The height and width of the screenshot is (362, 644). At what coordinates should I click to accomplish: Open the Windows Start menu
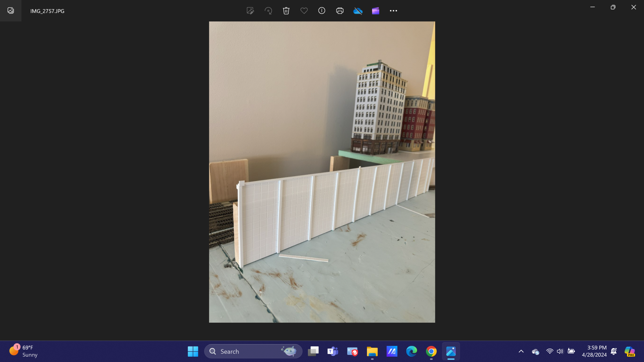click(193, 351)
